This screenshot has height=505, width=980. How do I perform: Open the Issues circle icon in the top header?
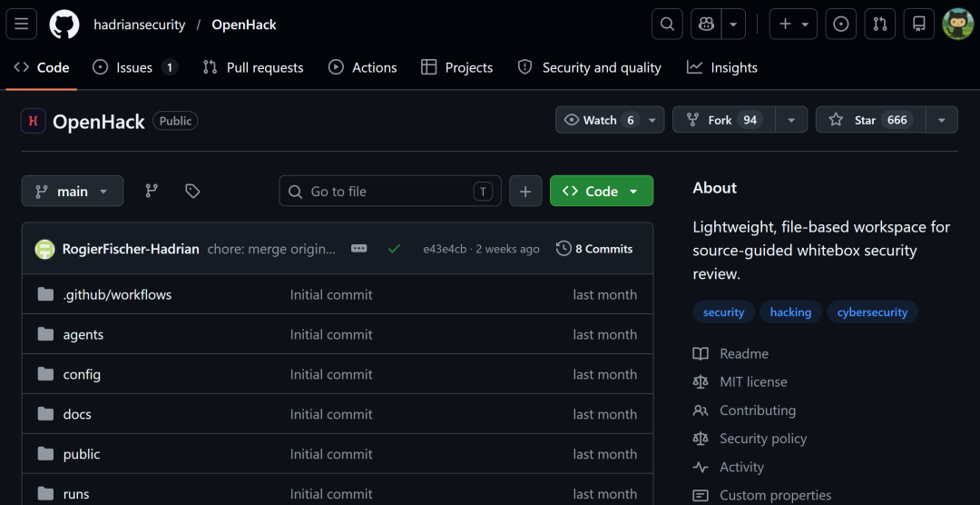click(x=841, y=25)
